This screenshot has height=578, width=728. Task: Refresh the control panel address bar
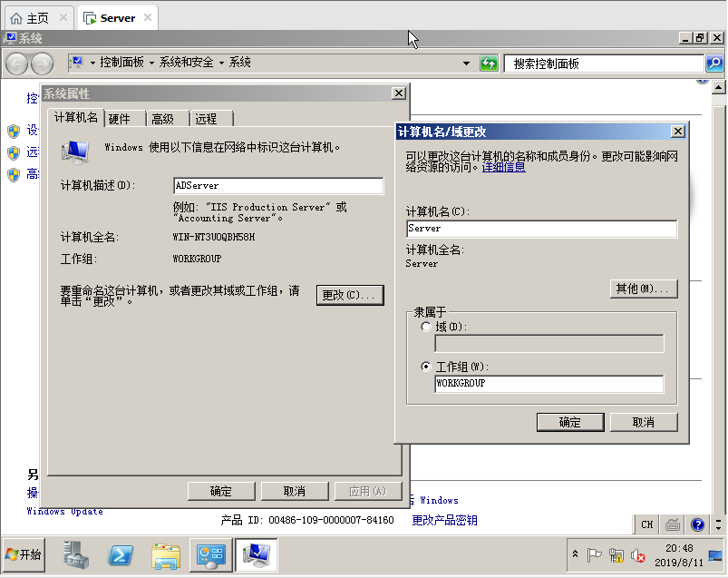pos(489,64)
